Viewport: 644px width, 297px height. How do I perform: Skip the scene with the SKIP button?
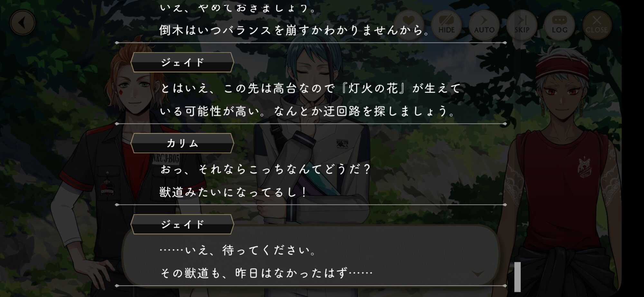(x=522, y=24)
